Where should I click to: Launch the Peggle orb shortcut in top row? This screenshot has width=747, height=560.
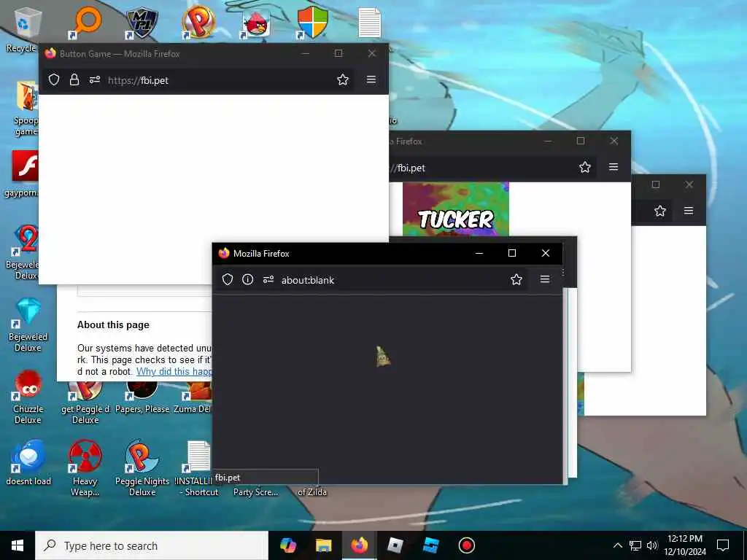198,22
